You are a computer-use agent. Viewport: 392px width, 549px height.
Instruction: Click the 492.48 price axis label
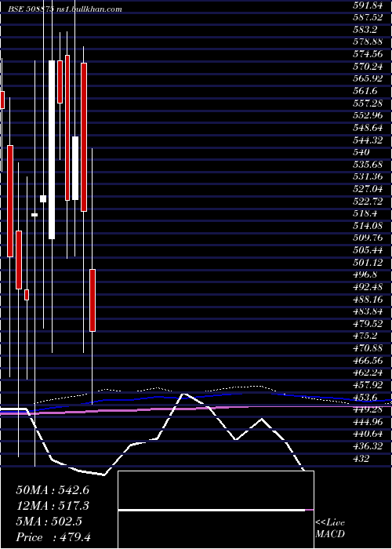pyautogui.click(x=368, y=287)
